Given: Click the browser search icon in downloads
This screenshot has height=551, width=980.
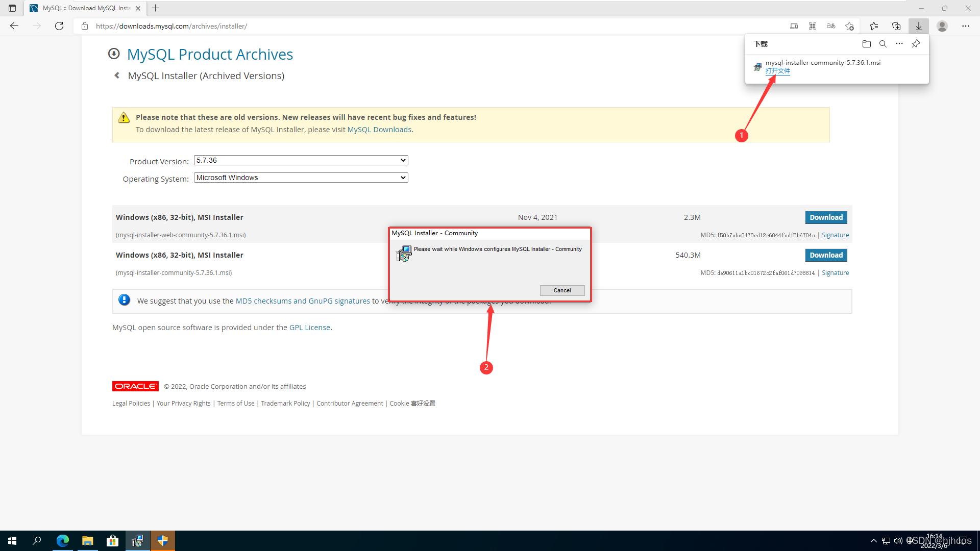Looking at the screenshot, I should 883,44.
